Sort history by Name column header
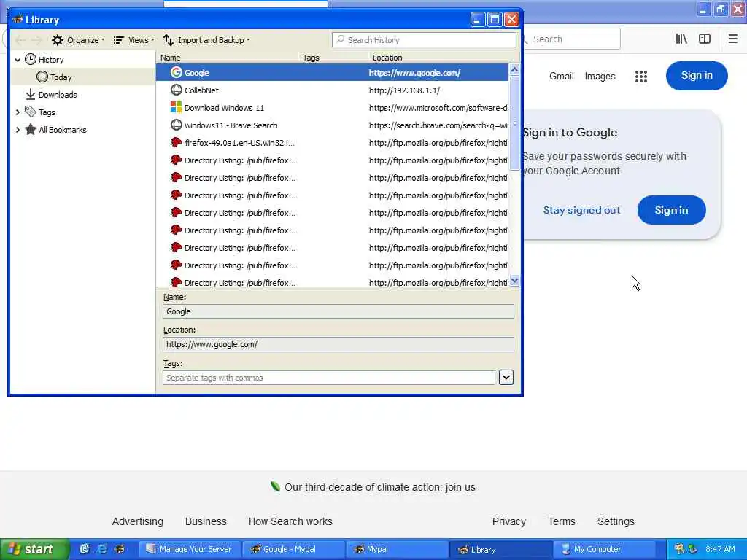747x560 pixels. tap(228, 58)
